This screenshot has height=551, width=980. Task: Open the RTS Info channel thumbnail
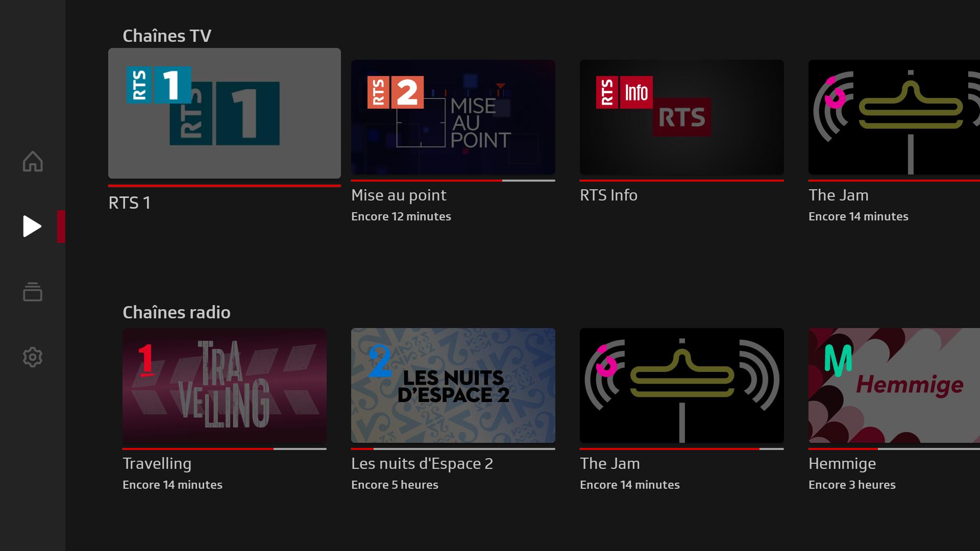point(682,117)
